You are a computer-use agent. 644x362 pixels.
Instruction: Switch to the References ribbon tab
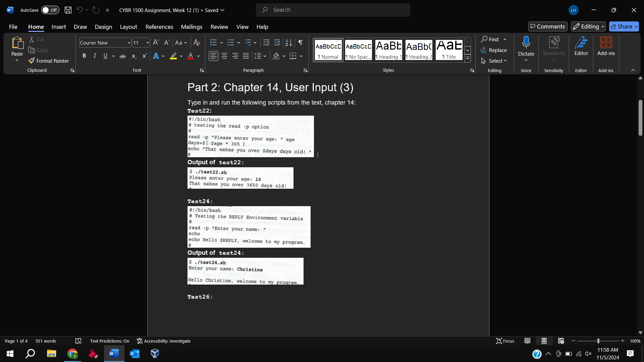point(159,27)
